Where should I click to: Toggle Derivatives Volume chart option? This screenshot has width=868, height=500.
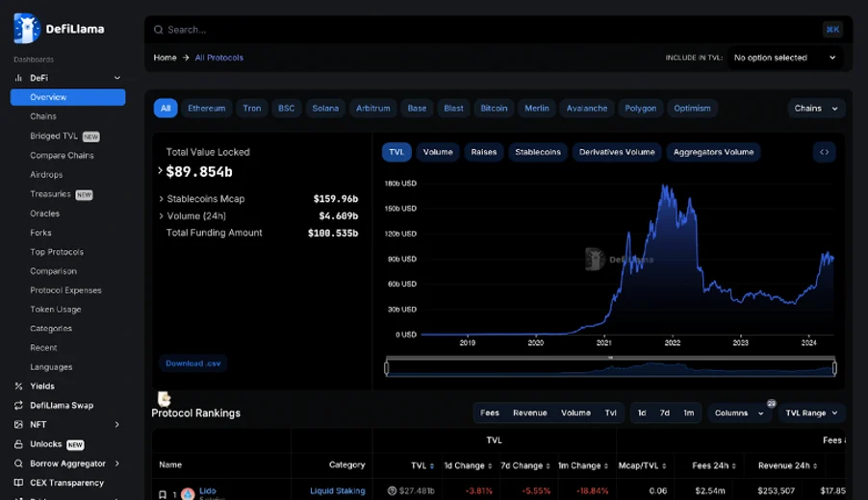[x=617, y=152]
